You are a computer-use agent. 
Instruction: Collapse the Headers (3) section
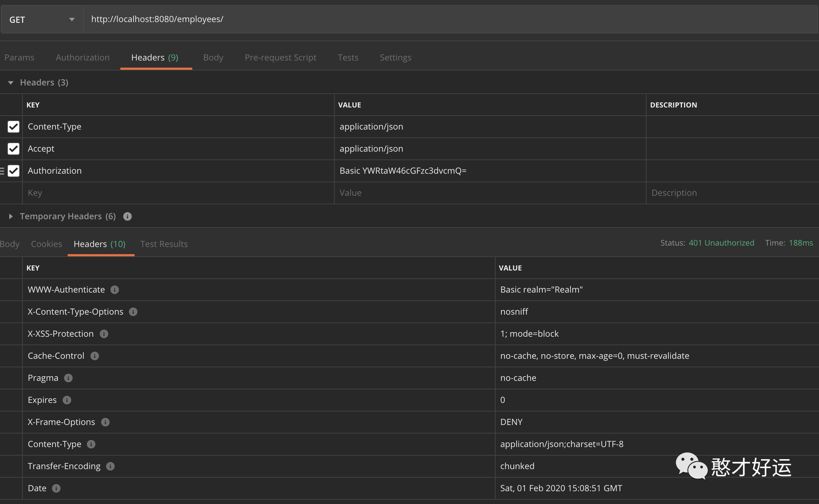pos(10,82)
